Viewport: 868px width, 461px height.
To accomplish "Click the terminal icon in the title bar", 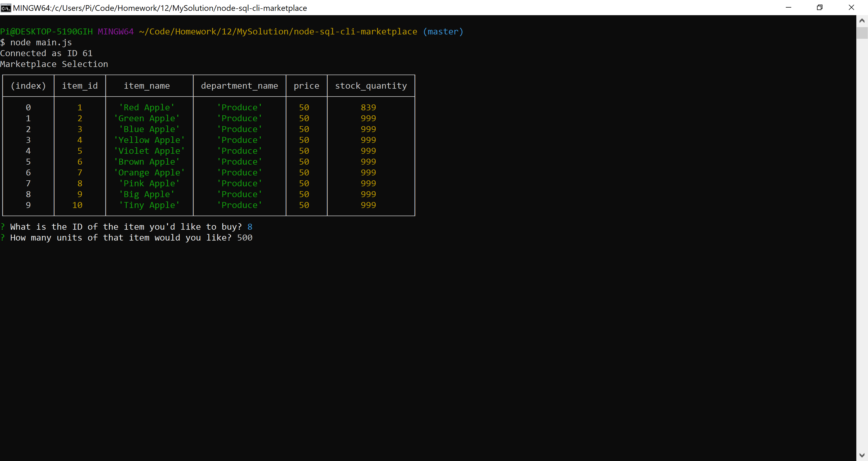I will click(x=6, y=8).
